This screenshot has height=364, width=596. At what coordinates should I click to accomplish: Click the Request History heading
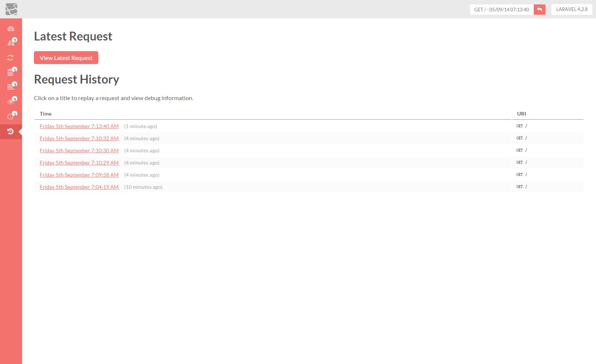[77, 79]
